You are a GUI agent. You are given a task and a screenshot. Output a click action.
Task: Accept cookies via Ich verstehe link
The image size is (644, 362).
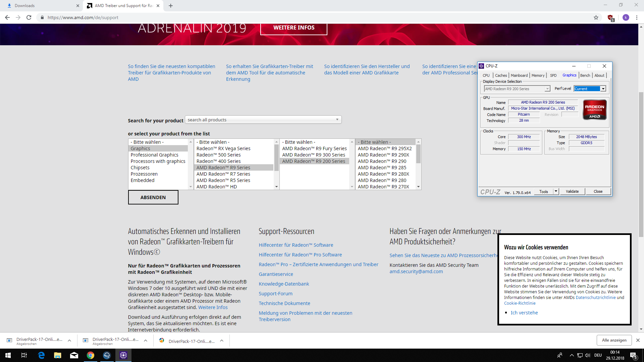point(524,313)
